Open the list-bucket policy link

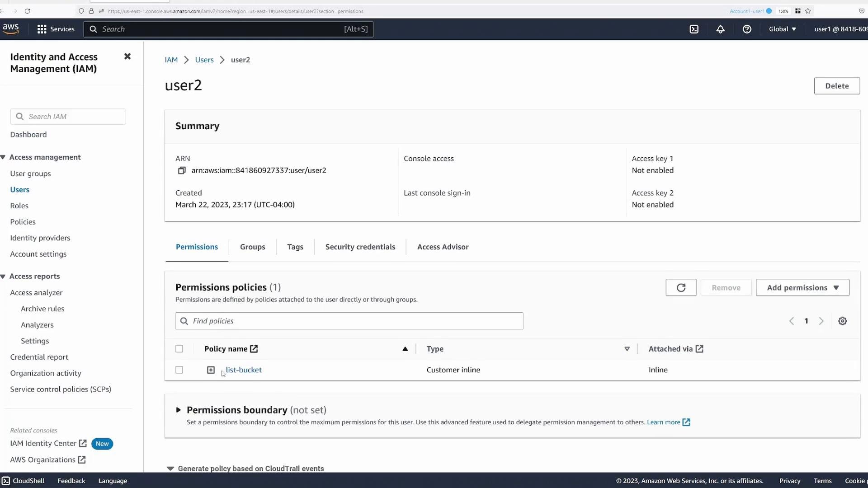pos(244,370)
